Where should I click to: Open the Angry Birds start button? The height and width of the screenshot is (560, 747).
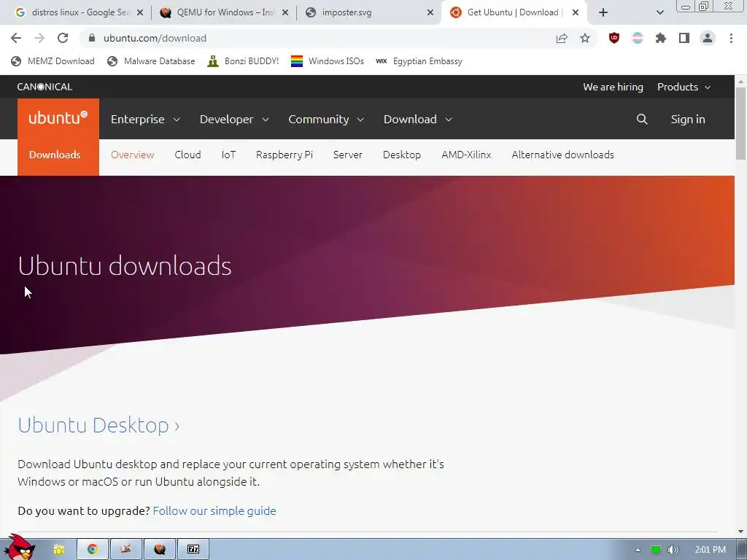19,548
